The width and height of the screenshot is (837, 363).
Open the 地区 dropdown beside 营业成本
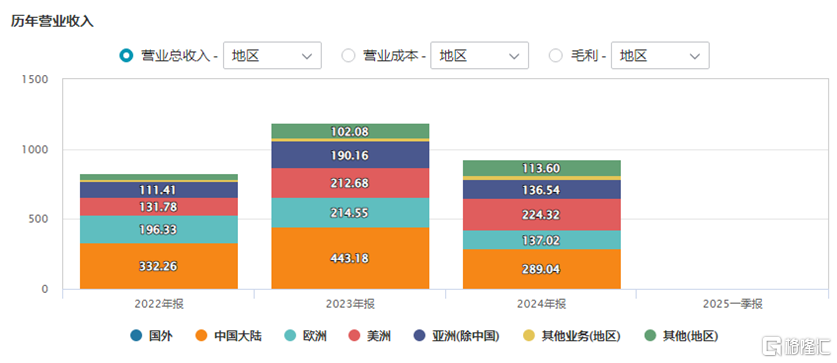point(479,56)
